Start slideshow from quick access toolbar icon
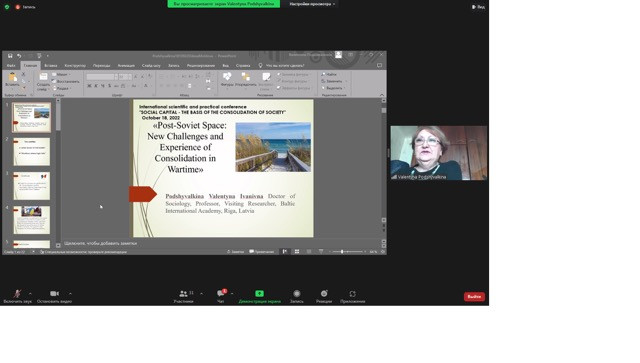 (39, 56)
